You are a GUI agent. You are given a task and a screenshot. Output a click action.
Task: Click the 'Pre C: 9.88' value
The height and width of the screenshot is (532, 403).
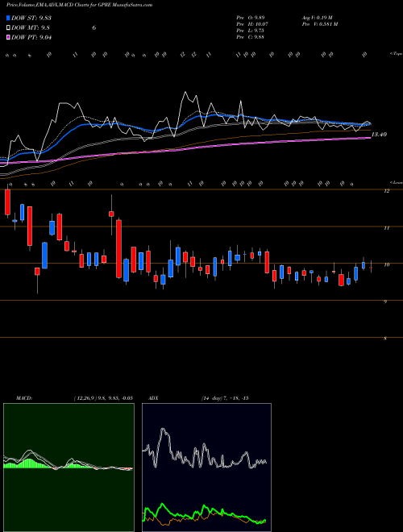251,37
